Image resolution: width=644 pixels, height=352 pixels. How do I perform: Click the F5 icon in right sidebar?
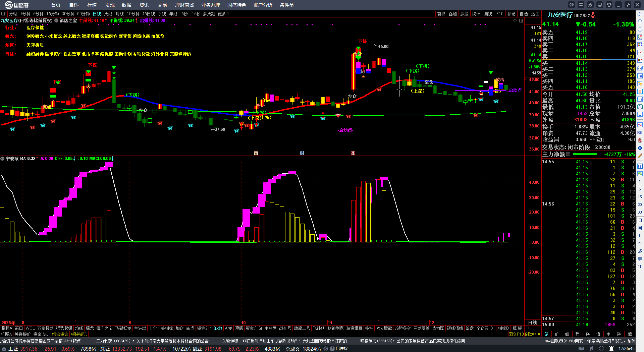coord(640,166)
